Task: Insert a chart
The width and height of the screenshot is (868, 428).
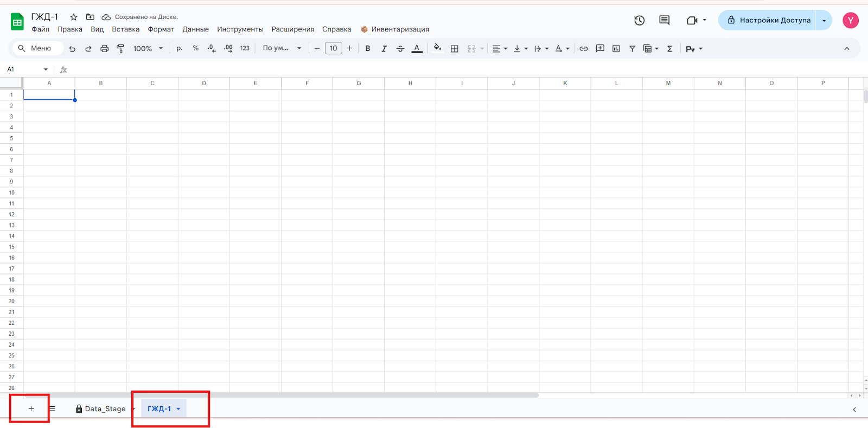Action: (616, 49)
